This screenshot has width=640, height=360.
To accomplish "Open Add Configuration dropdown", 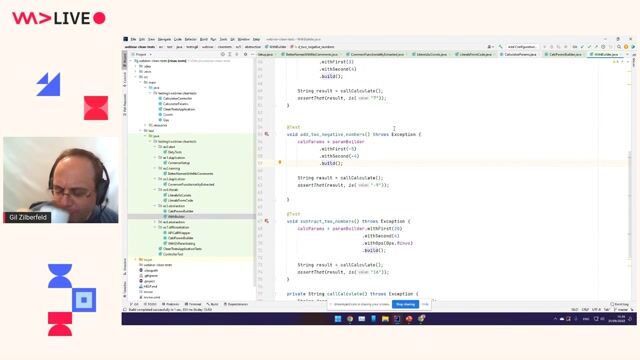I will click(522, 47).
